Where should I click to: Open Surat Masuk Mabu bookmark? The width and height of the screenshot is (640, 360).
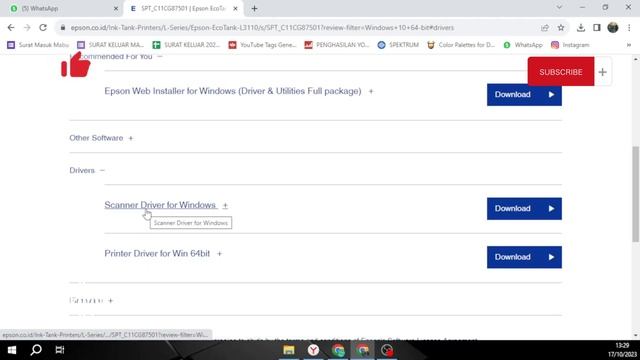tap(38, 45)
